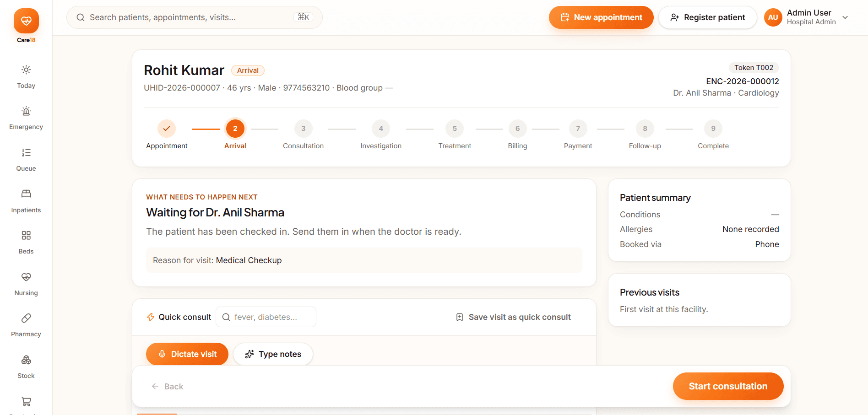Screen dimensions: 868x415
Task: Click the Start consultation button
Action: 728,386
